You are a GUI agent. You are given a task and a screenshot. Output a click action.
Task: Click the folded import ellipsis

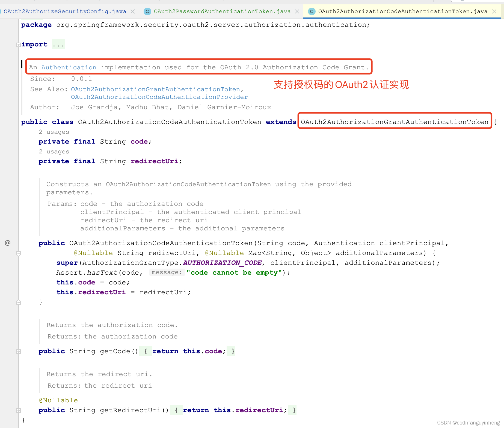coord(58,44)
